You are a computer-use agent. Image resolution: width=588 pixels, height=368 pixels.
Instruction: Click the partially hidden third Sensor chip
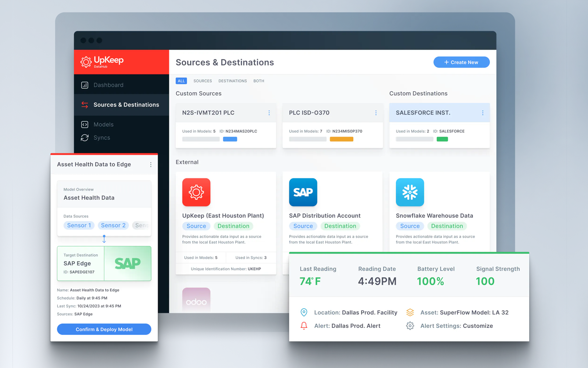141,225
